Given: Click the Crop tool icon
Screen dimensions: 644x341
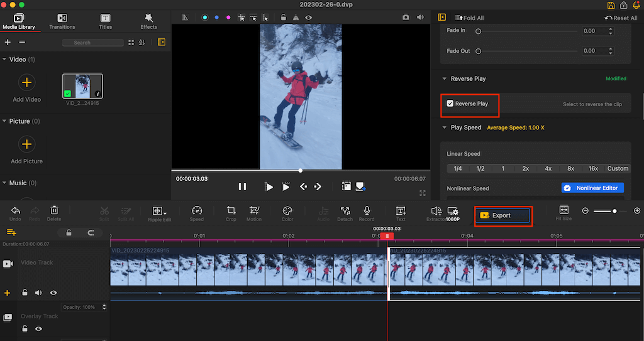Looking at the screenshot, I should 231,211.
